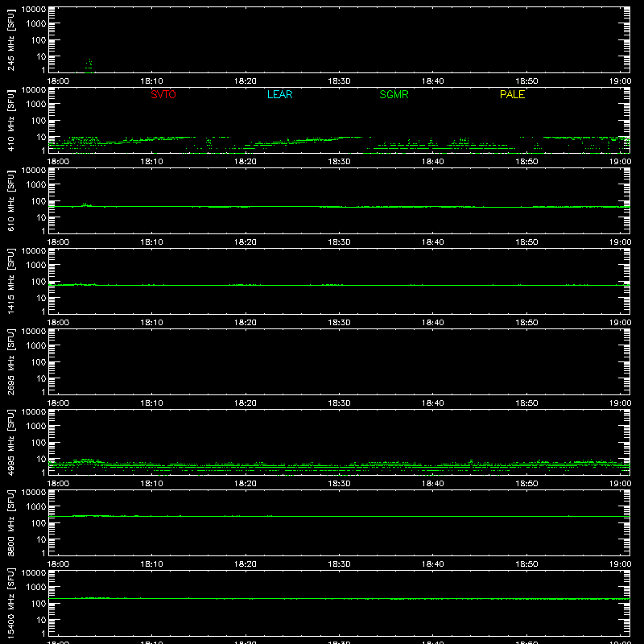Click 18:10 tick label below 2695 MHz panel
644x644 pixels.
(151, 403)
